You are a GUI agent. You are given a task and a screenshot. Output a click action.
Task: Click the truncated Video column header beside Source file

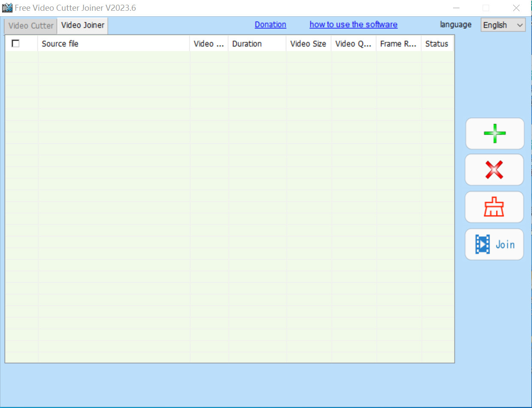209,44
